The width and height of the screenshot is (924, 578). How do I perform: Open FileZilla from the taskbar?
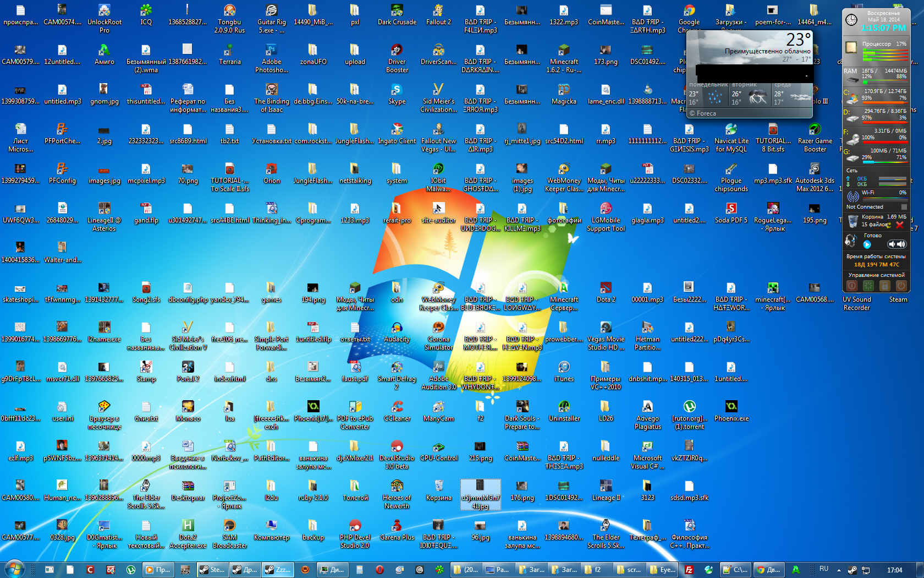688,570
